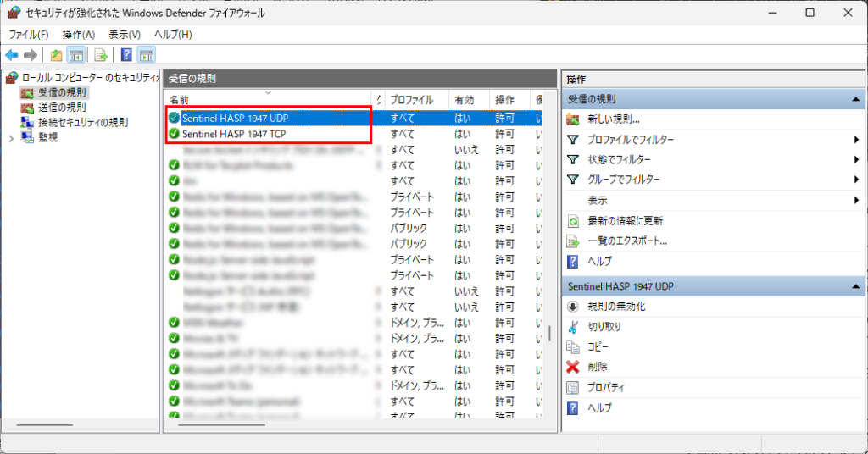Screen dimensions: 868x454
Task: Click the 切り取り scissors icon
Action: pyautogui.click(x=573, y=327)
